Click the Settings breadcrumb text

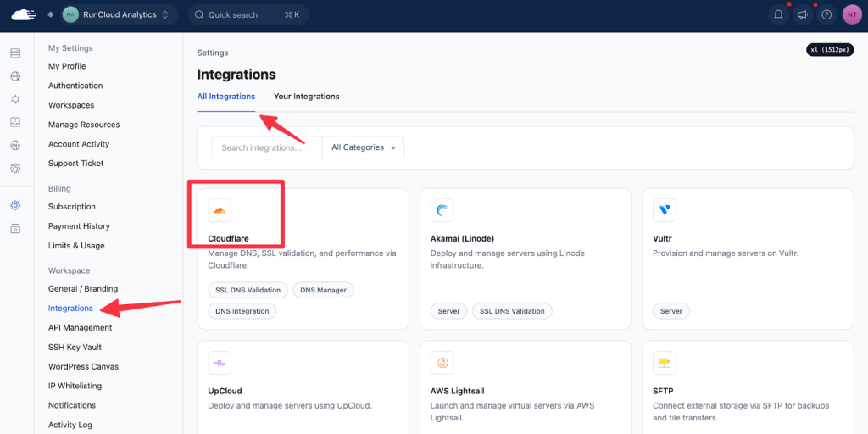[213, 53]
